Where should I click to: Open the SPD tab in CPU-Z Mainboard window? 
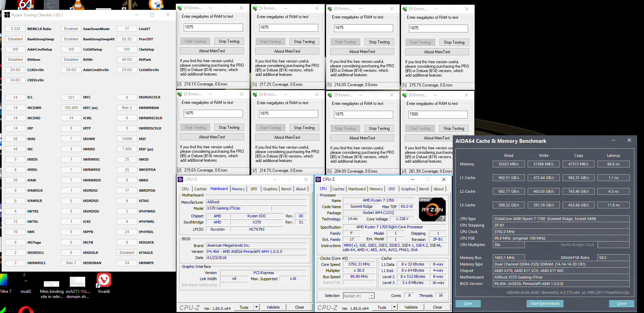point(254,189)
